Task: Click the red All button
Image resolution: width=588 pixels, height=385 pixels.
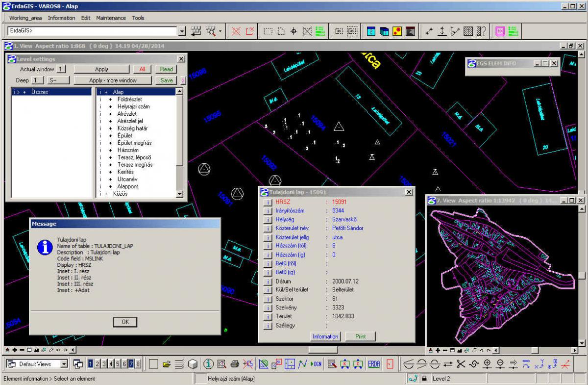Action: [x=143, y=69]
